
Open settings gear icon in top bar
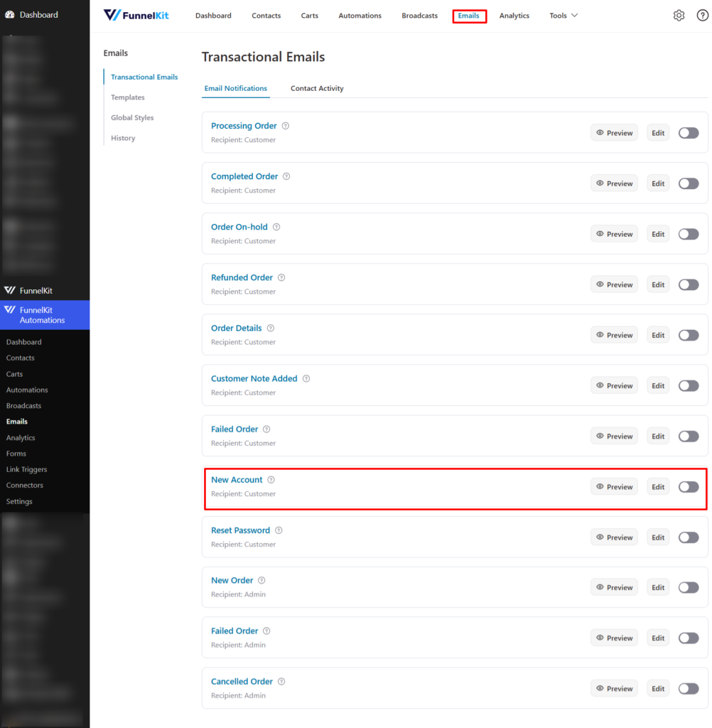pos(679,16)
